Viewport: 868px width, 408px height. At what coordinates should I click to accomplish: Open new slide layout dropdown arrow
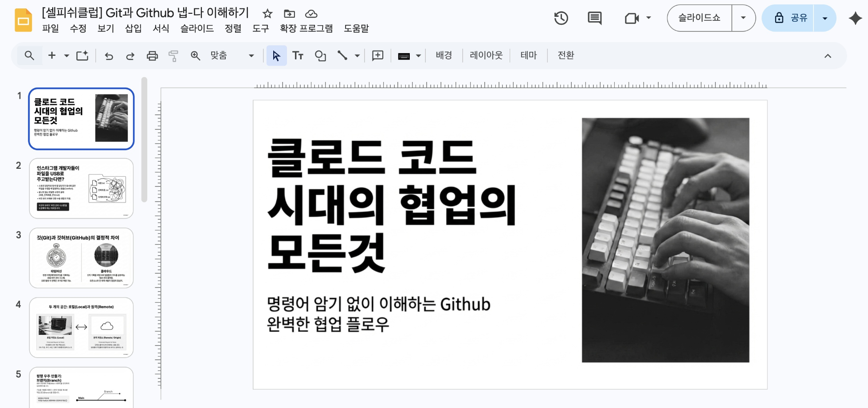67,56
